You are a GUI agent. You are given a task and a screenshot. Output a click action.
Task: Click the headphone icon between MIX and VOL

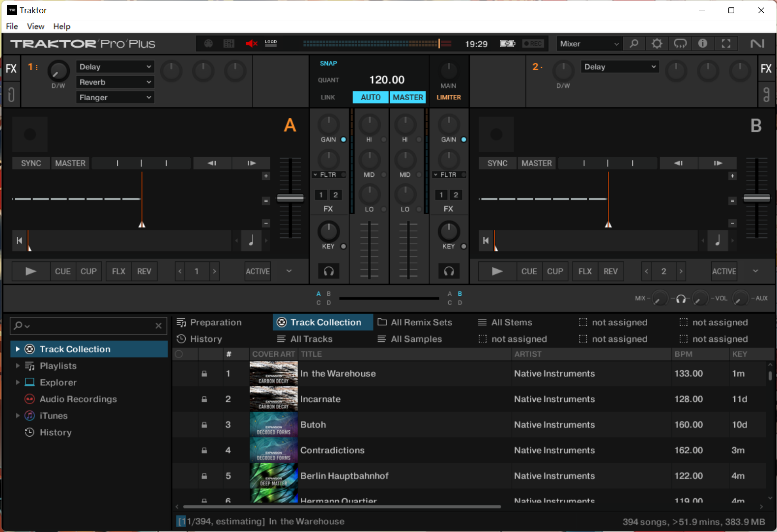(681, 299)
